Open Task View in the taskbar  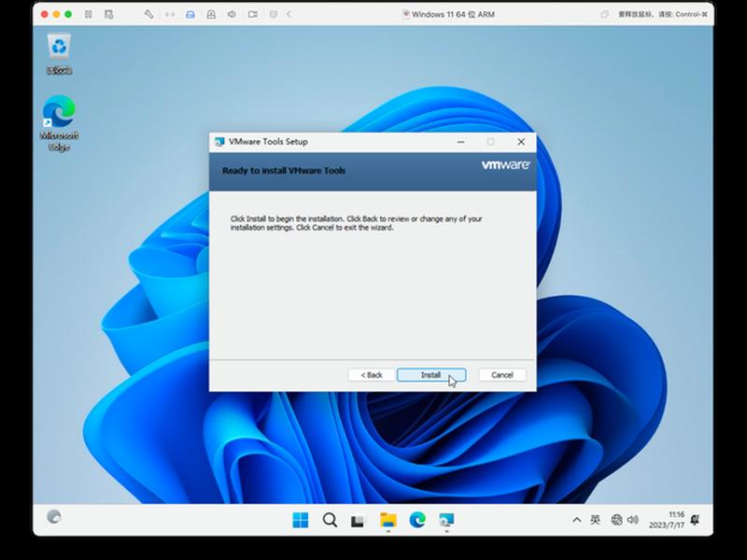(358, 521)
